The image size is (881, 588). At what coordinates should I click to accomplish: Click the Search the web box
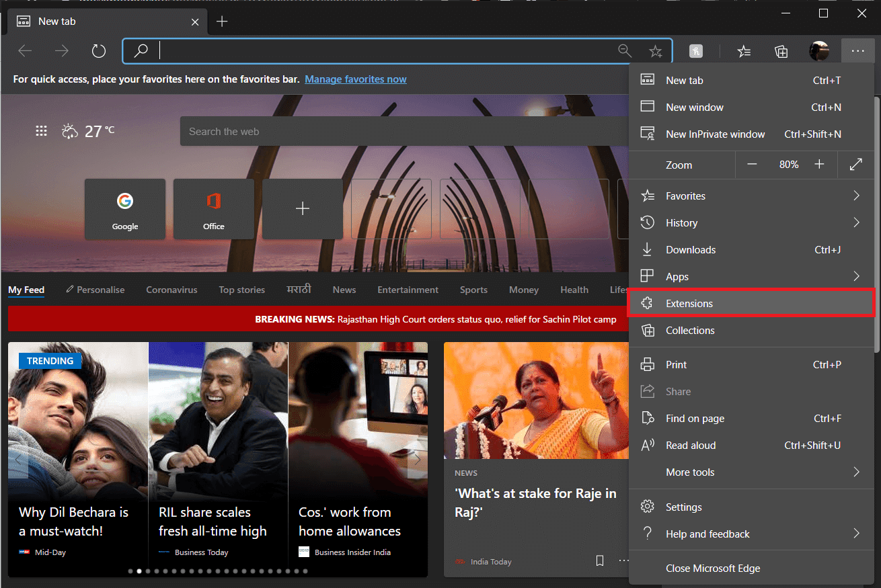tap(404, 132)
